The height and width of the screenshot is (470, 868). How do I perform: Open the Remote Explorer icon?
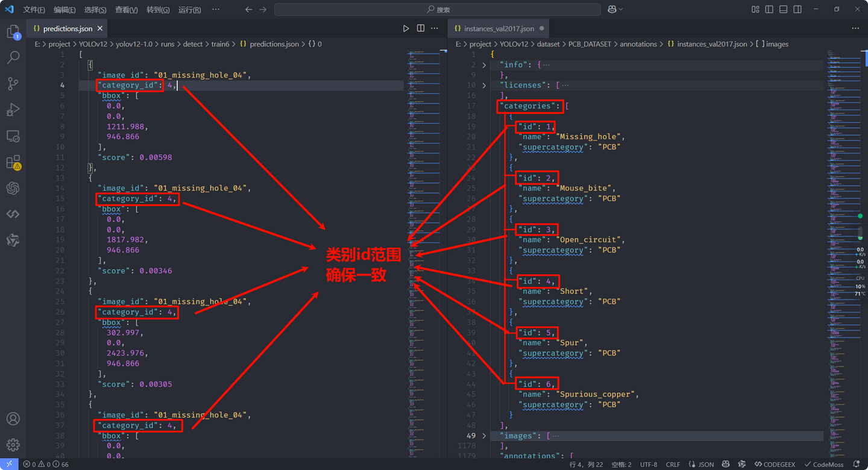(x=13, y=136)
